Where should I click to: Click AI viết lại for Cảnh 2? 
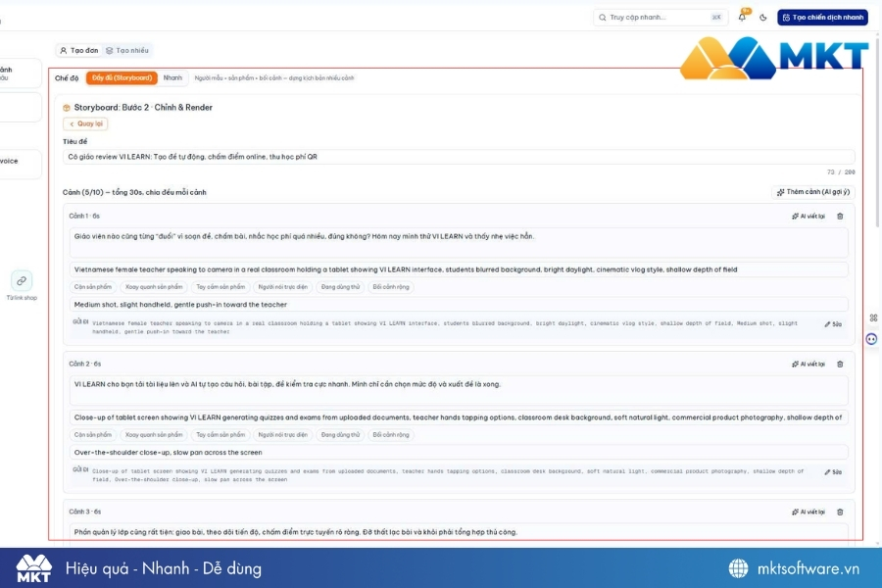coord(808,364)
